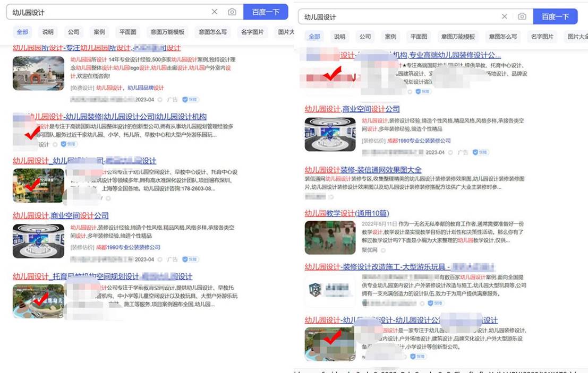Open the 平面图 filter tab
The height and width of the screenshot is (373, 588).
point(127,32)
